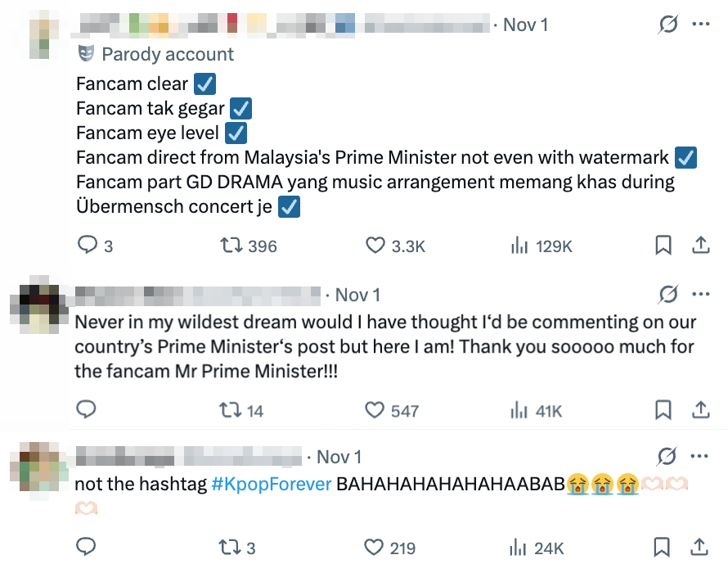Reply to the Fancam clear post

(x=88, y=246)
